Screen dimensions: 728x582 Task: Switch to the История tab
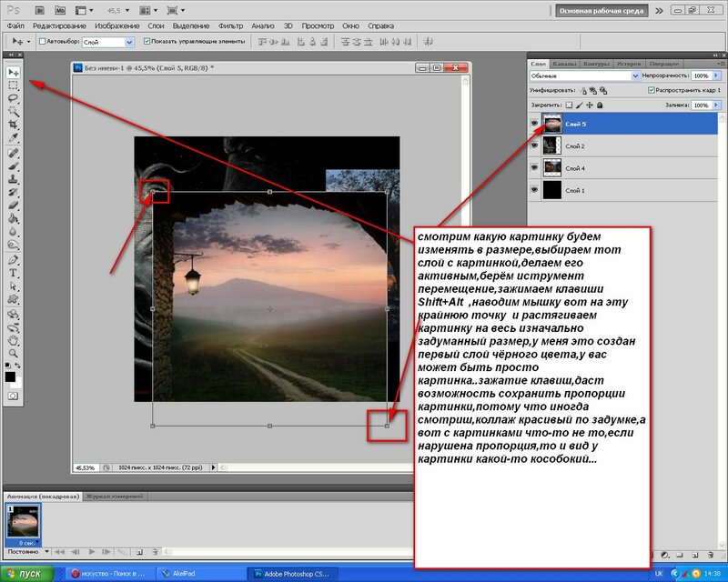[629, 64]
